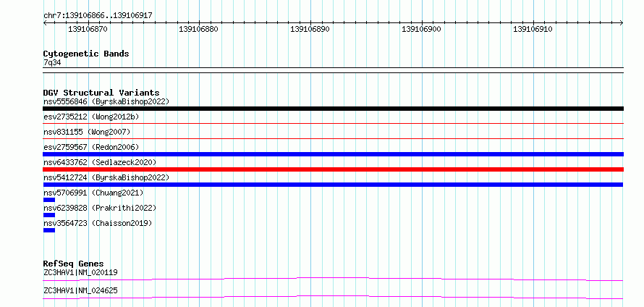Click the black bar under nsv5556846
644x307 pixels.
click(333, 109)
